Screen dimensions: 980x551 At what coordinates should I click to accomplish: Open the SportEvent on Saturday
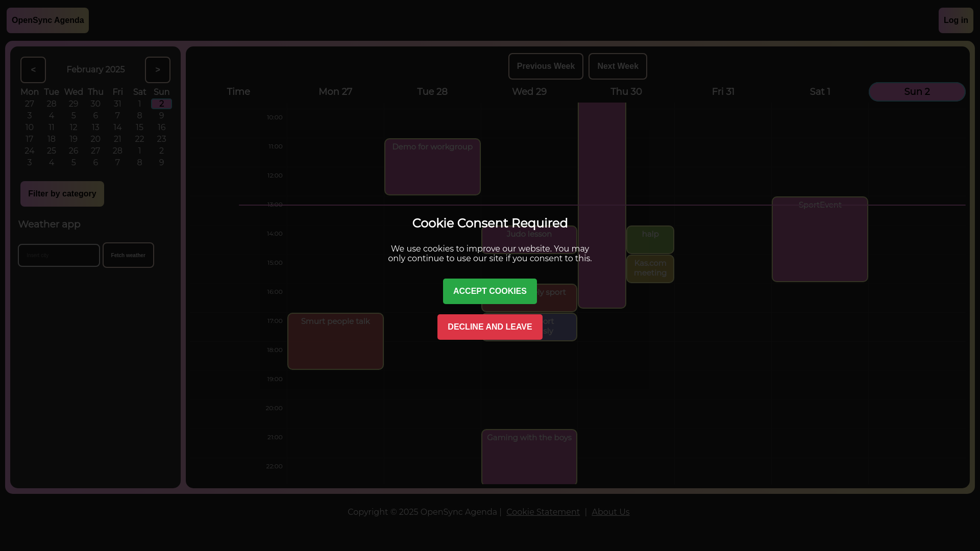pos(820,239)
